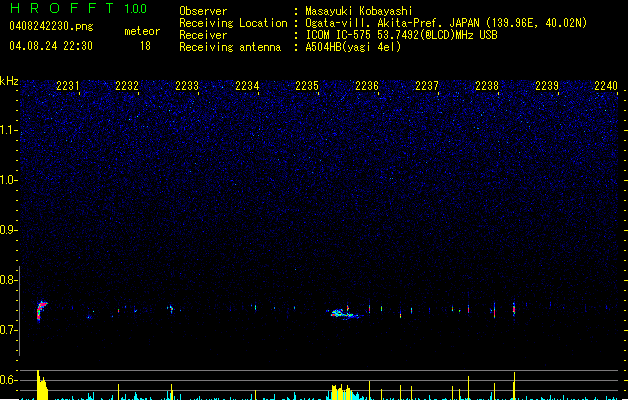629x400 pixels.
Task: Click the 1.0 kHz axis label
Action: coord(8,180)
